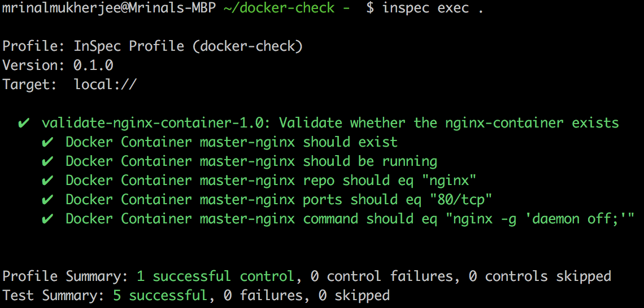Click '5 successful' in Test Summary
The image size is (644, 308).
coord(160,295)
